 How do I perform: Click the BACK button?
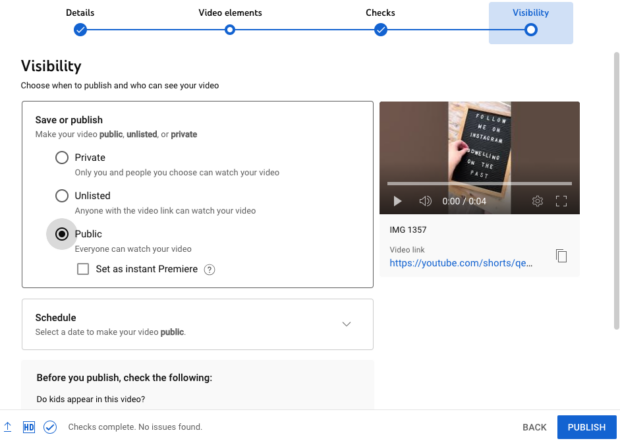pos(534,427)
